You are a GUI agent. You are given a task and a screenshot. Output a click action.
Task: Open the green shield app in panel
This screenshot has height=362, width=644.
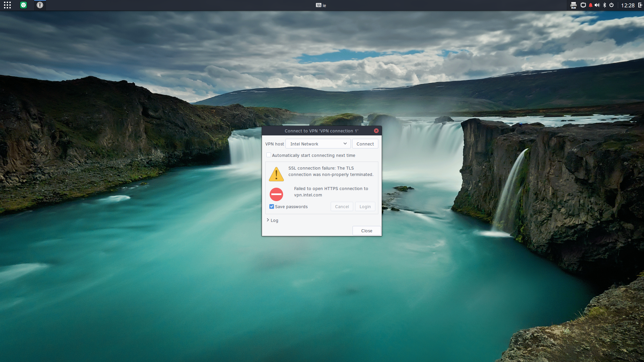point(23,5)
